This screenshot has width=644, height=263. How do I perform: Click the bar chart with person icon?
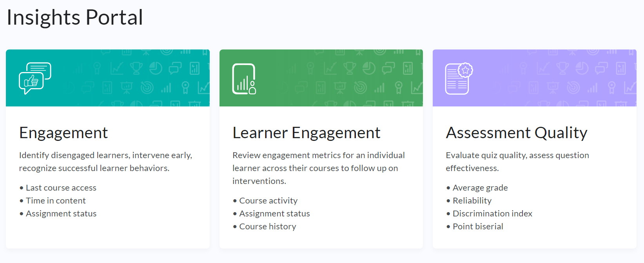click(244, 79)
